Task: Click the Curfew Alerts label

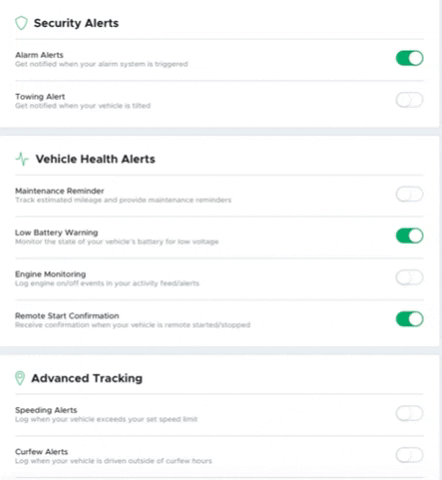Action: 42,452
